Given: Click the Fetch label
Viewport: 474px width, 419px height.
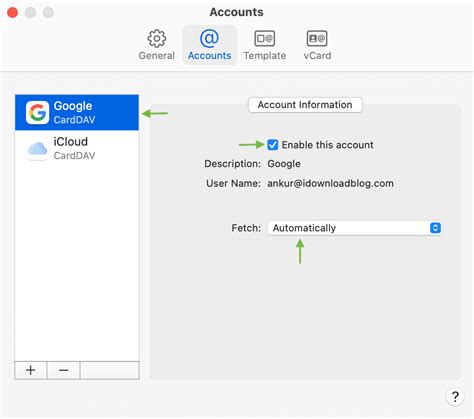Looking at the screenshot, I should click(246, 228).
